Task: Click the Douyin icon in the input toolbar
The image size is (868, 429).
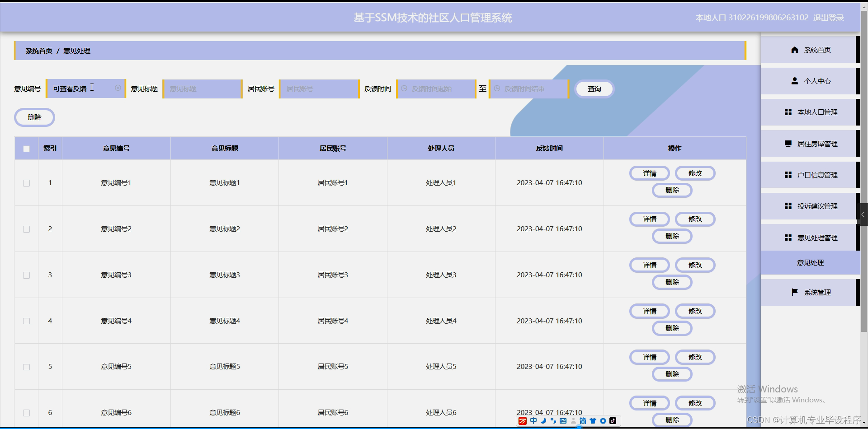Action: pos(613,421)
